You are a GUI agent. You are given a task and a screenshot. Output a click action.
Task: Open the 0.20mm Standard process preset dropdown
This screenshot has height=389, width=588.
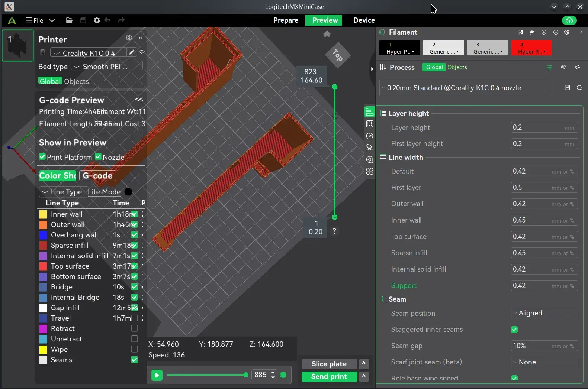(x=466, y=88)
